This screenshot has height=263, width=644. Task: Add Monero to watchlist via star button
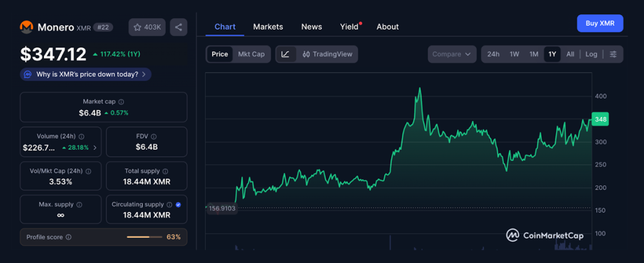tap(148, 27)
